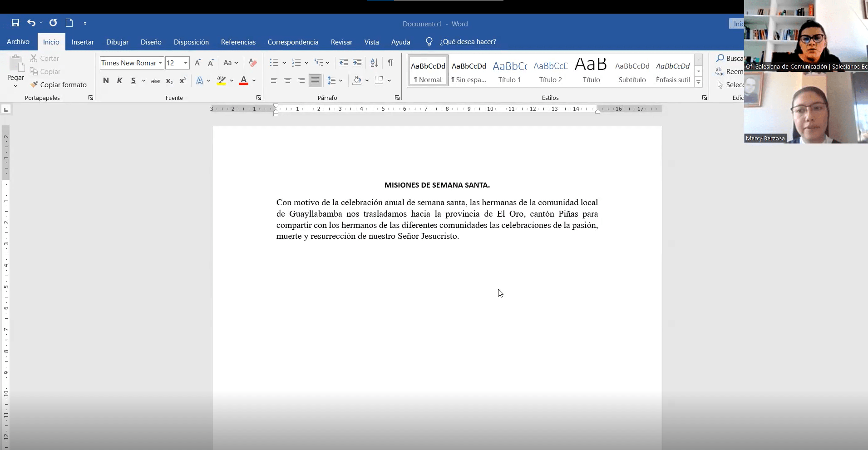Switch to the Insertar tab
Screen dimensions: 868x450
(83, 42)
